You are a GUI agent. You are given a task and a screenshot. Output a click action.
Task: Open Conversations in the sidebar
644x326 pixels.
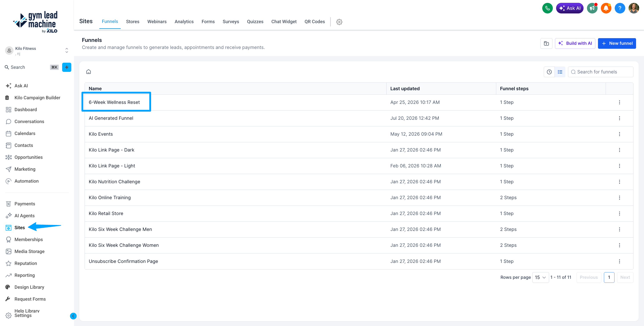[x=29, y=122]
